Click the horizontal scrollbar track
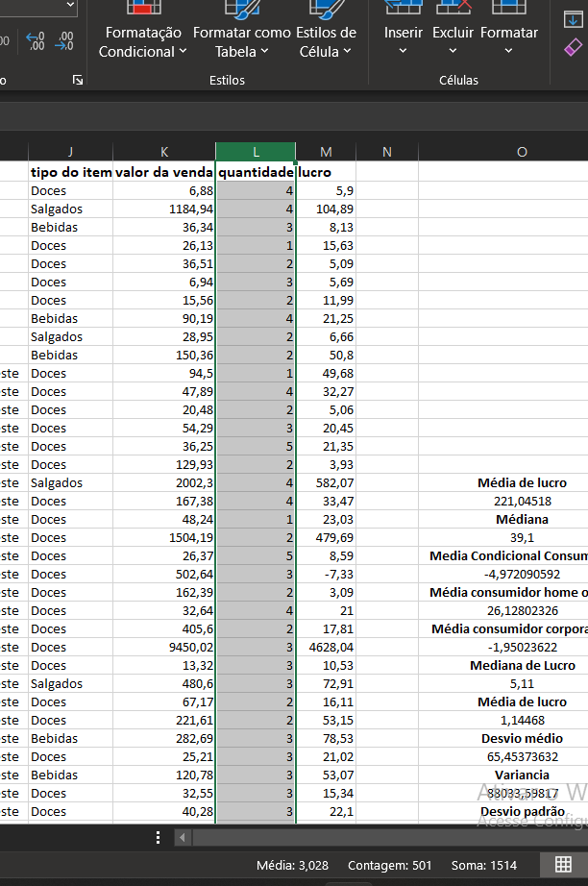This screenshot has width=588, height=886. [x=390, y=837]
